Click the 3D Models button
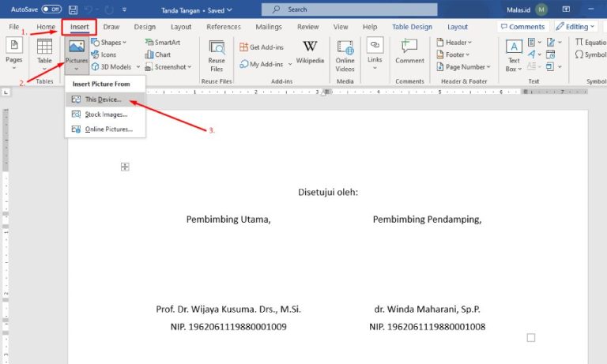This screenshot has width=607, height=364. coord(111,67)
